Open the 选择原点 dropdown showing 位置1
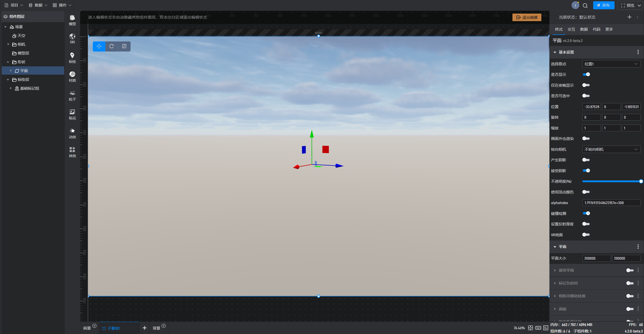644x334 pixels. tap(611, 64)
